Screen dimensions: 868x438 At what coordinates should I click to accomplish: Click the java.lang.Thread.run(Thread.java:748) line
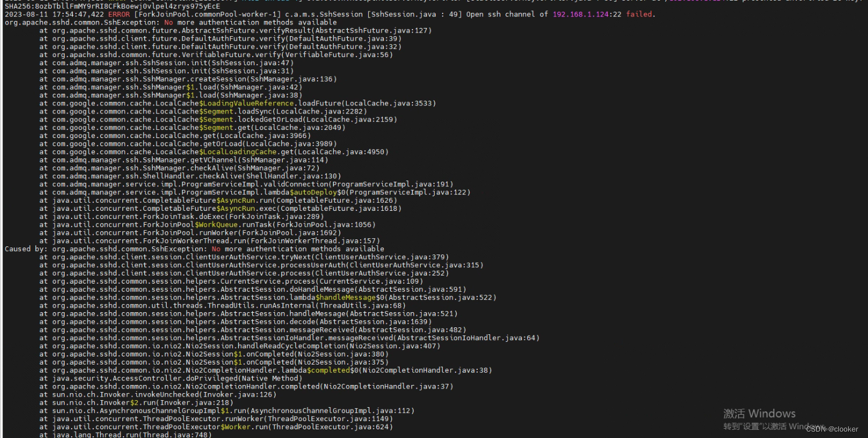(x=126, y=435)
